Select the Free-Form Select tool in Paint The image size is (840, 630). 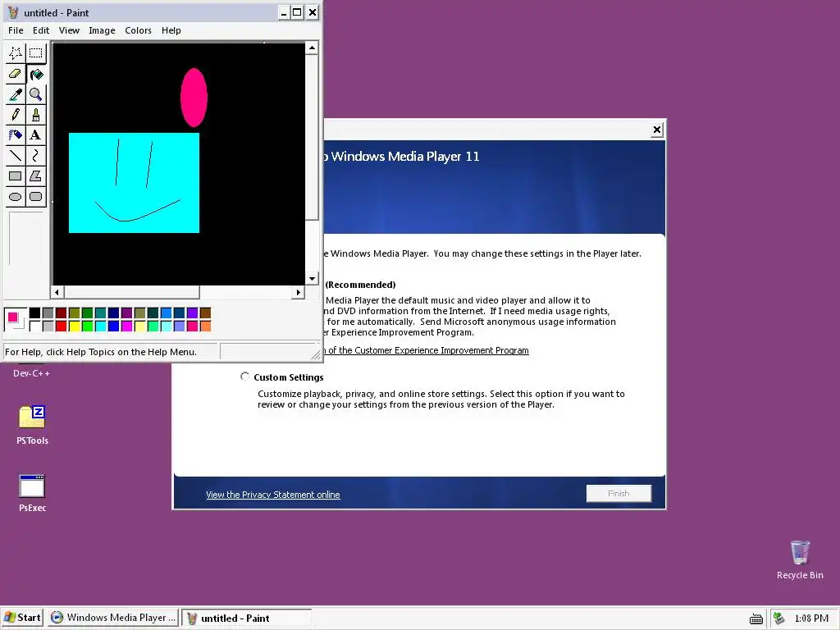pos(16,53)
